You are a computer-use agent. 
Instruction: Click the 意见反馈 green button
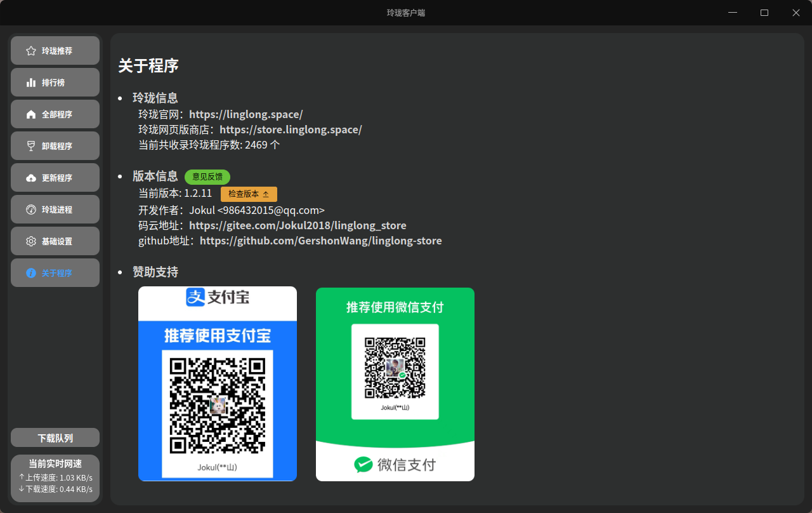[x=207, y=177]
